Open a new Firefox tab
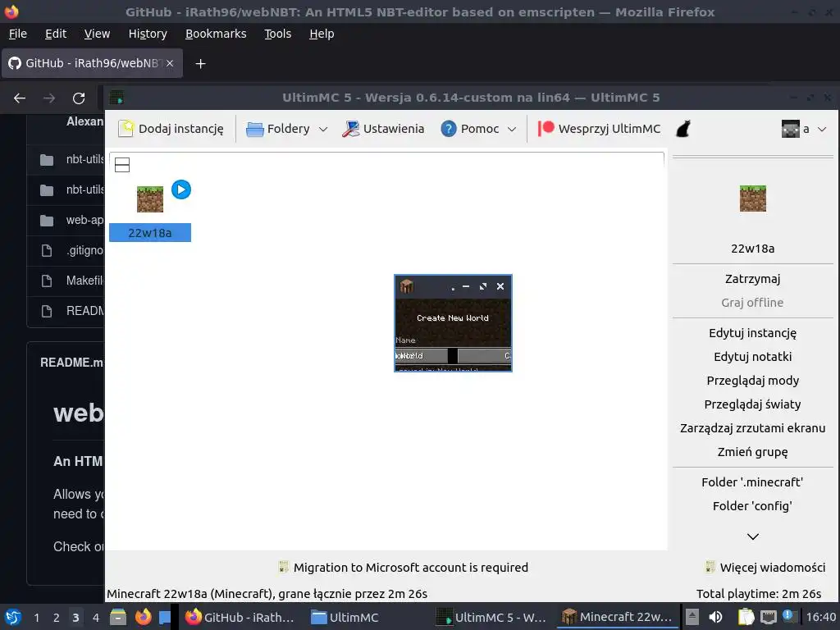The height and width of the screenshot is (630, 840). pos(200,64)
